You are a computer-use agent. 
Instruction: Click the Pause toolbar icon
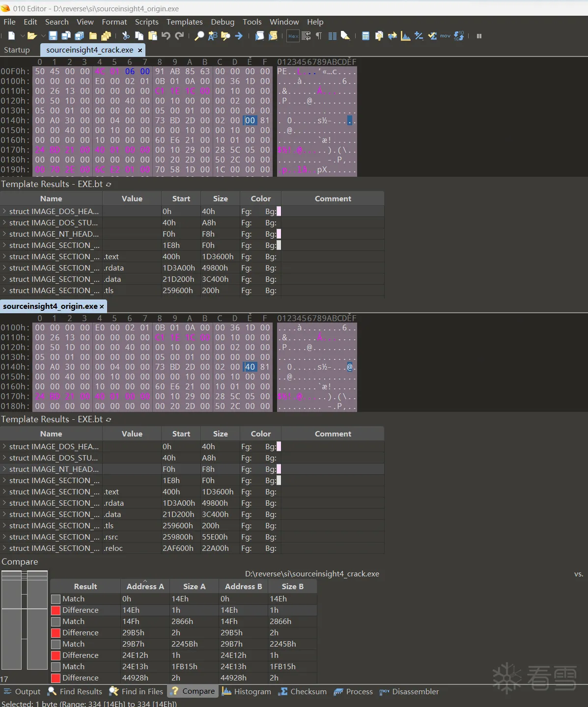click(x=479, y=36)
